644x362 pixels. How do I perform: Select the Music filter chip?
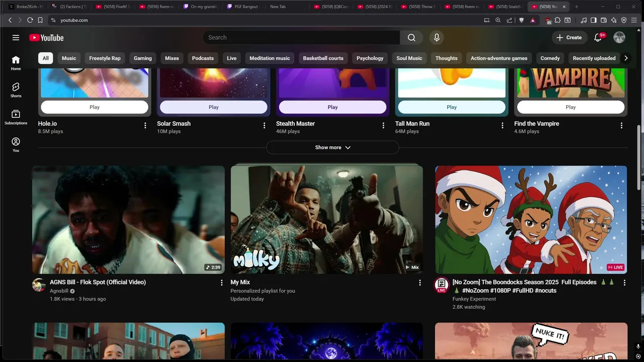(69, 58)
